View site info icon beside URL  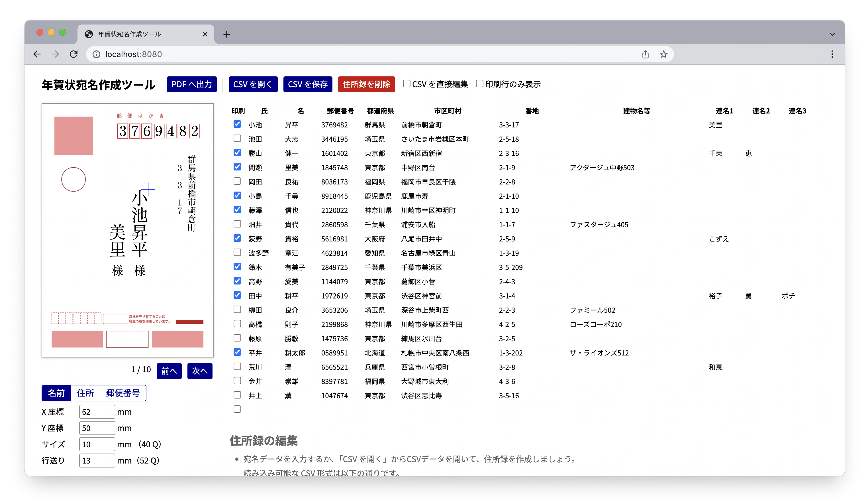tap(97, 54)
